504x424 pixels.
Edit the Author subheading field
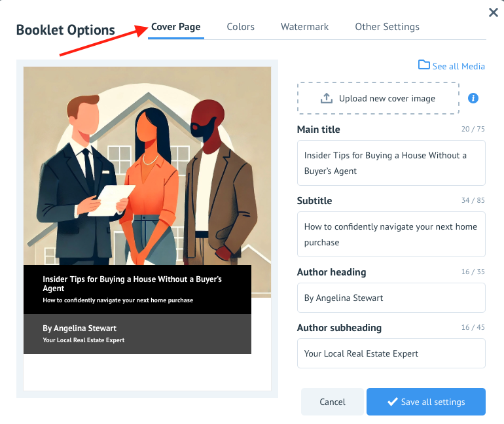pyautogui.click(x=391, y=353)
